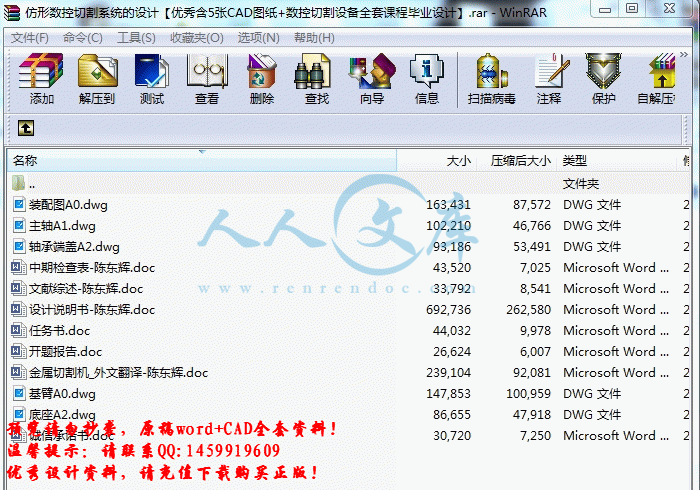The image size is (700, 490).
Task: Click the Add (添加) toolbar icon
Action: (x=41, y=71)
